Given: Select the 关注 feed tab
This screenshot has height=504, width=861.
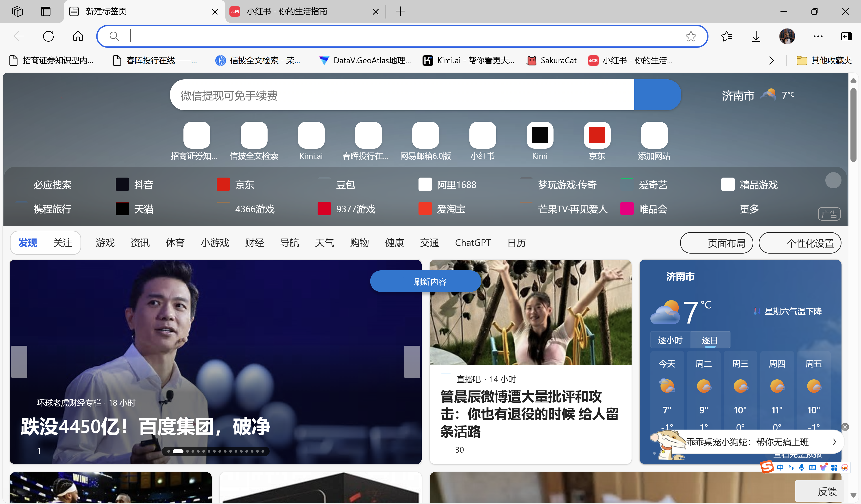Looking at the screenshot, I should (x=63, y=243).
